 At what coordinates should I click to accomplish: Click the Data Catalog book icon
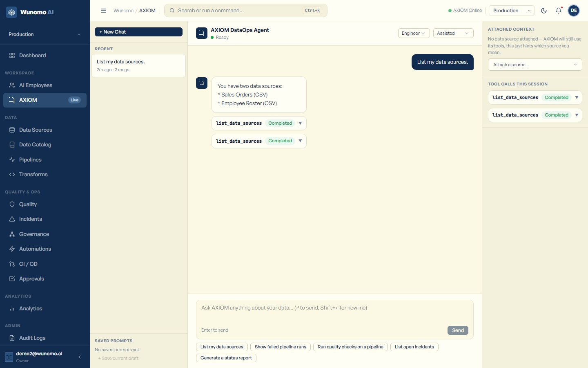coord(12,145)
